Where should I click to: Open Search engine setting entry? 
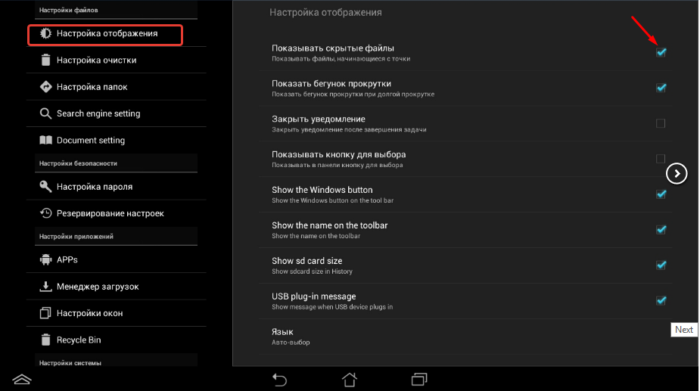[x=116, y=113]
